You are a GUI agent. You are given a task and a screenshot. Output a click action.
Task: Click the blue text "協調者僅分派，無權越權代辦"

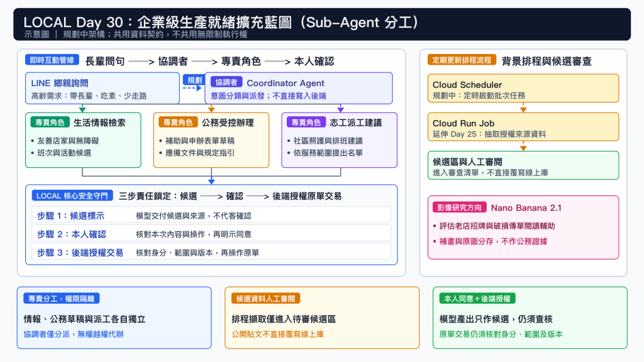click(74, 334)
